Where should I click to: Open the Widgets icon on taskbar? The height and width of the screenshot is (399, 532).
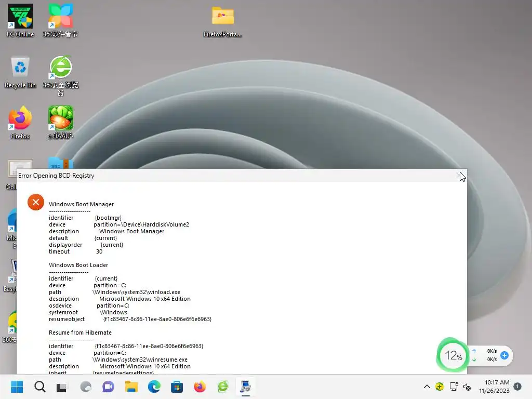pos(86,387)
